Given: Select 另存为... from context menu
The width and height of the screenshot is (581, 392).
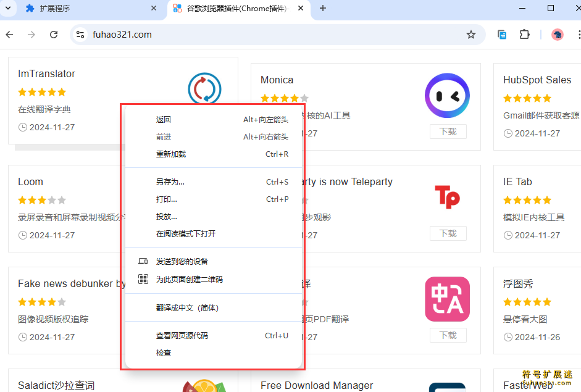Looking at the screenshot, I should 214,181.
